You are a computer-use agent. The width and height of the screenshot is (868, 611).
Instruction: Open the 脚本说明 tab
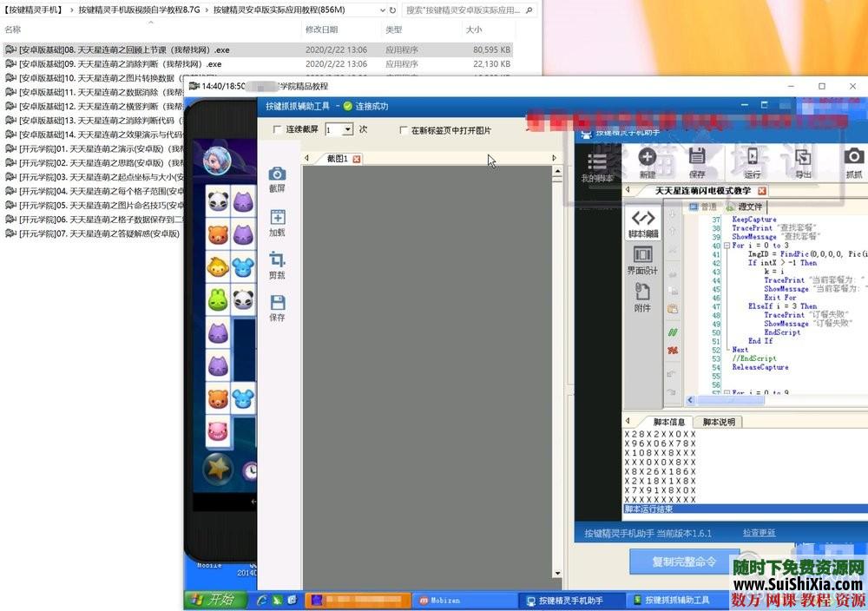pyautogui.click(x=720, y=421)
